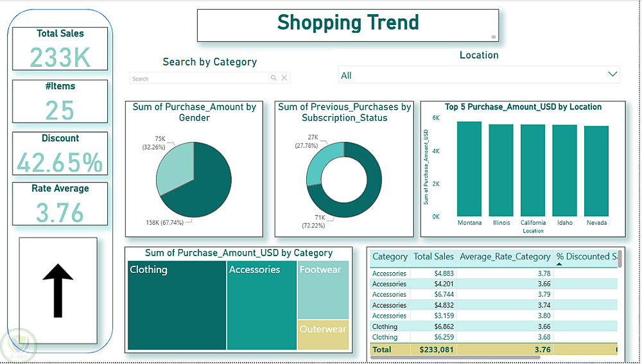Click the black up arrow button
The height and width of the screenshot is (364, 642).
coord(58,290)
